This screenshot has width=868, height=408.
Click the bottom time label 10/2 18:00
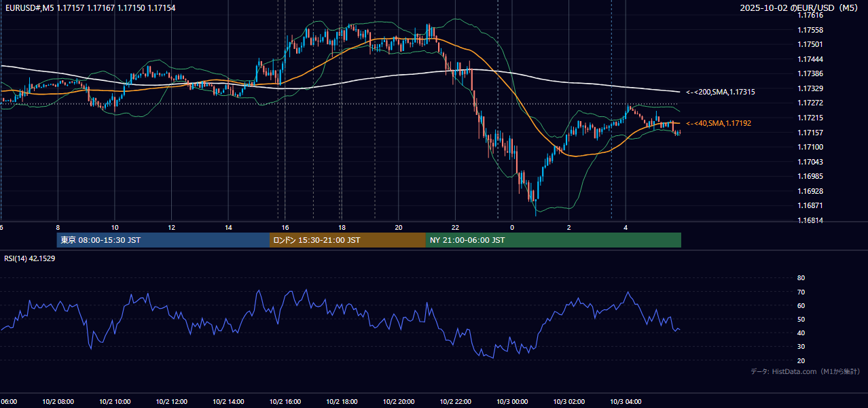point(342,402)
